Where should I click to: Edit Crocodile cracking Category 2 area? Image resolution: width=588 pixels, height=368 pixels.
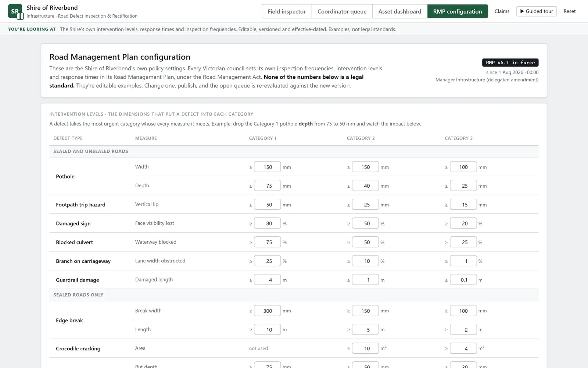pyautogui.click(x=365, y=348)
